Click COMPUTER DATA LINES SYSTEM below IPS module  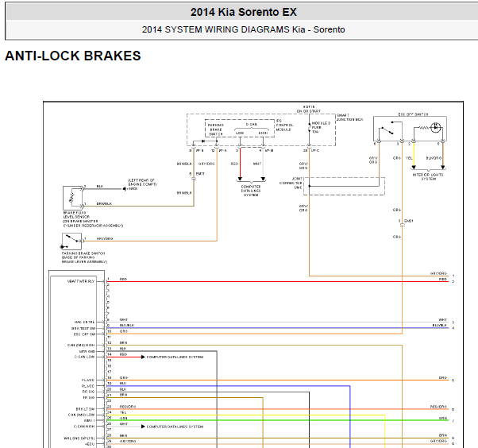tap(251, 191)
